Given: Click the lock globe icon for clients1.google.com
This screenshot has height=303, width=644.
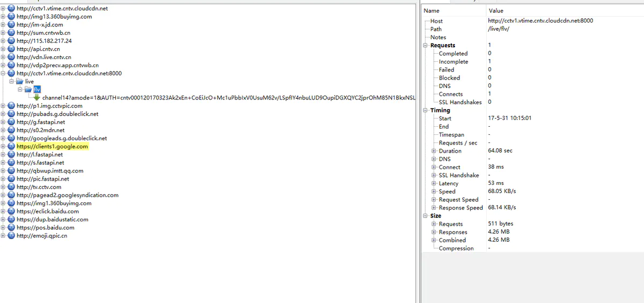Looking at the screenshot, I should pyautogui.click(x=11, y=146).
